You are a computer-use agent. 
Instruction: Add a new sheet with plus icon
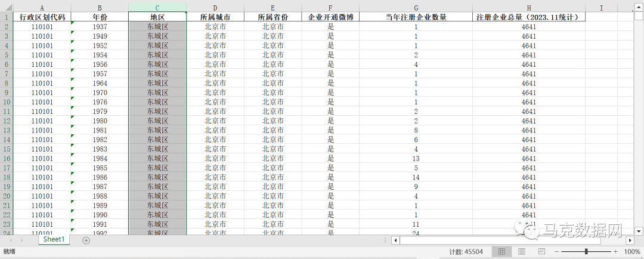pyautogui.click(x=86, y=240)
